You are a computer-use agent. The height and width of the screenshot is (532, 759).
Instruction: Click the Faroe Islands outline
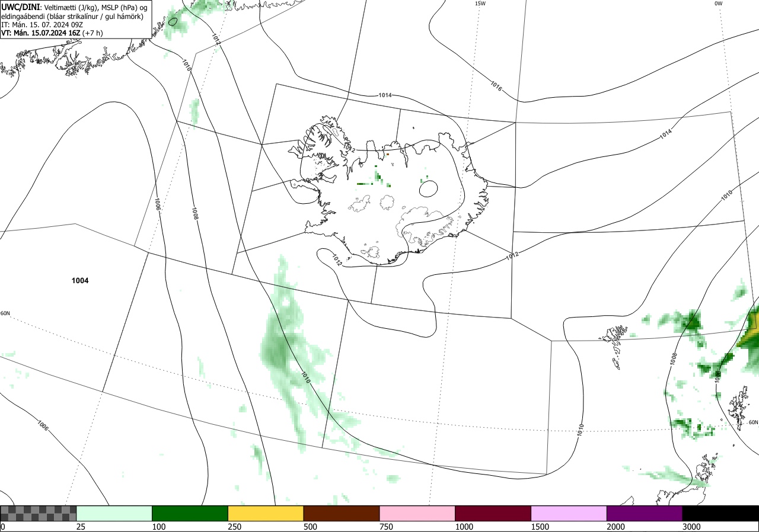(614, 346)
